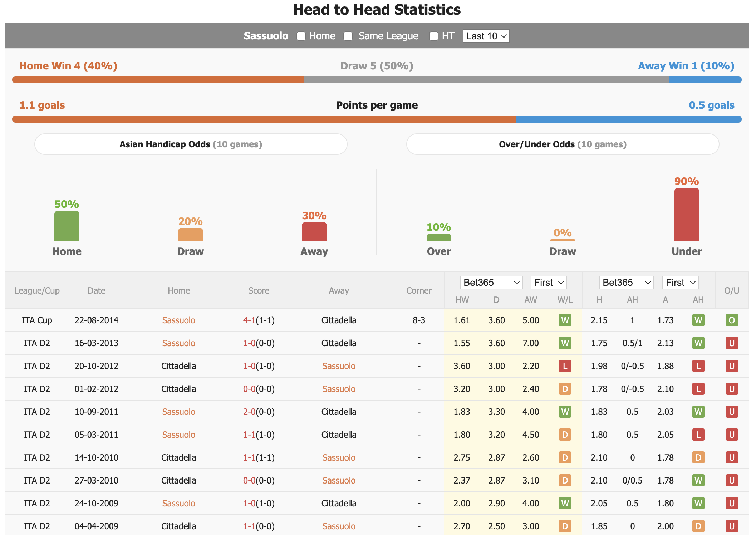Click Away Win 1 (10%) label
This screenshot has width=756, height=535.
coord(686,66)
